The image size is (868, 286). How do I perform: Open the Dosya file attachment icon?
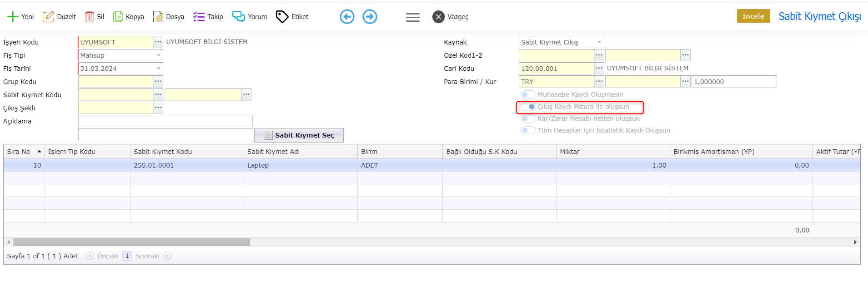click(158, 17)
